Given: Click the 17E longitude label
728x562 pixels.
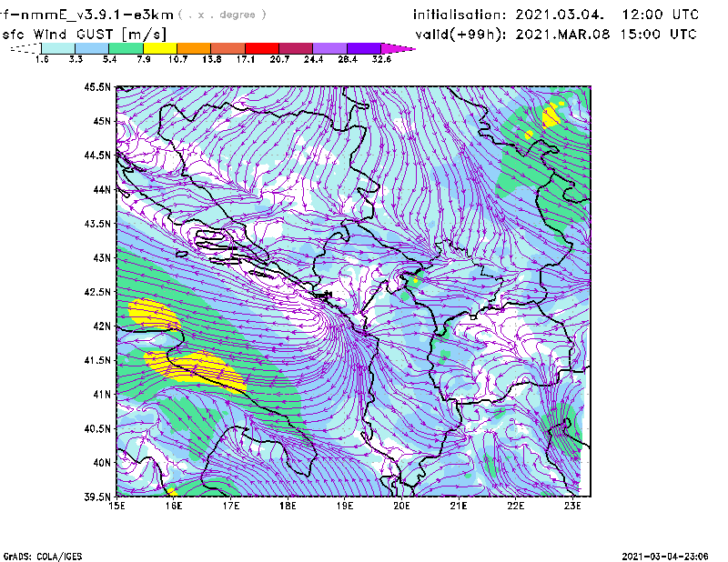Looking at the screenshot, I should (x=231, y=506).
